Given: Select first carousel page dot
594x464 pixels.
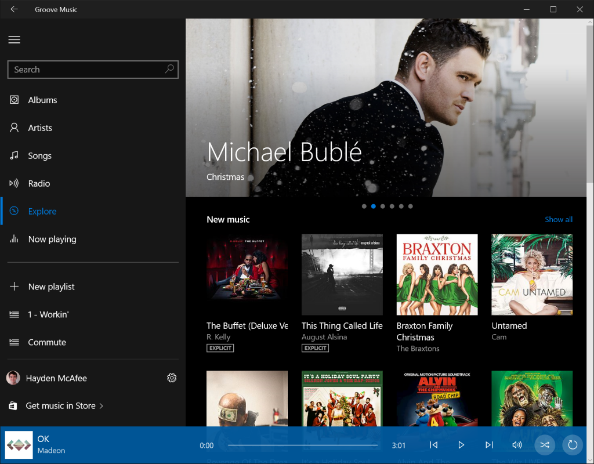Looking at the screenshot, I should [x=364, y=206].
